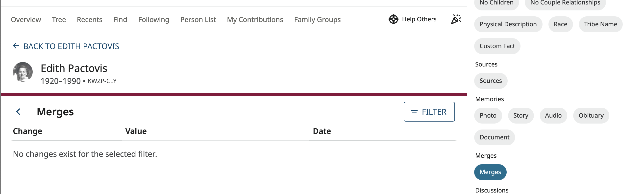The width and height of the screenshot is (644, 194).
Task: Go back to Edith Pactovis link
Action: (66, 46)
